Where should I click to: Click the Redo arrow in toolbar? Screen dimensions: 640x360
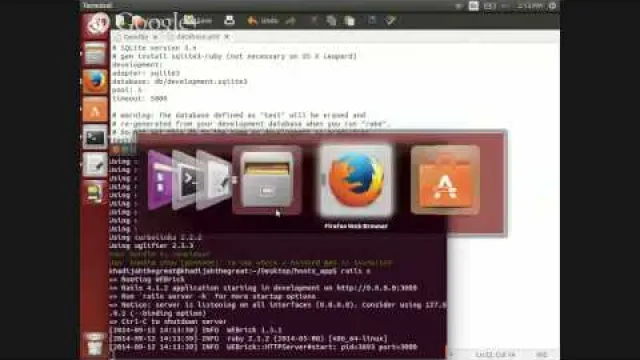(x=291, y=20)
